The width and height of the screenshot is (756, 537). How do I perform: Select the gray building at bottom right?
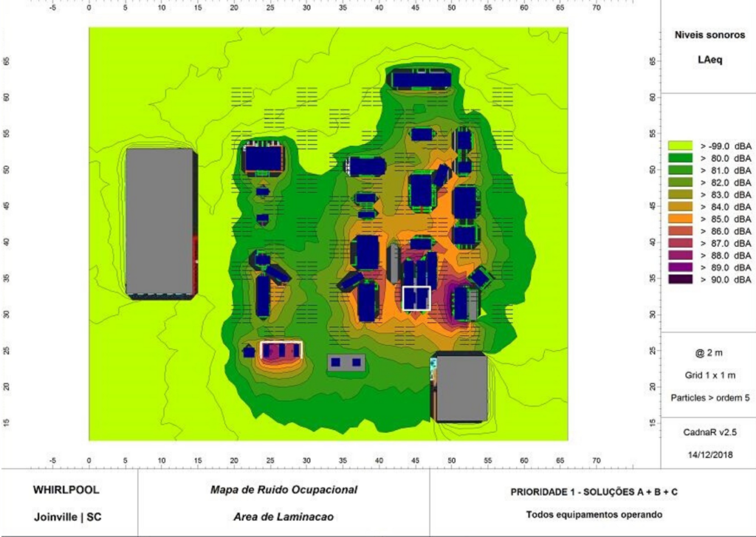(x=461, y=388)
